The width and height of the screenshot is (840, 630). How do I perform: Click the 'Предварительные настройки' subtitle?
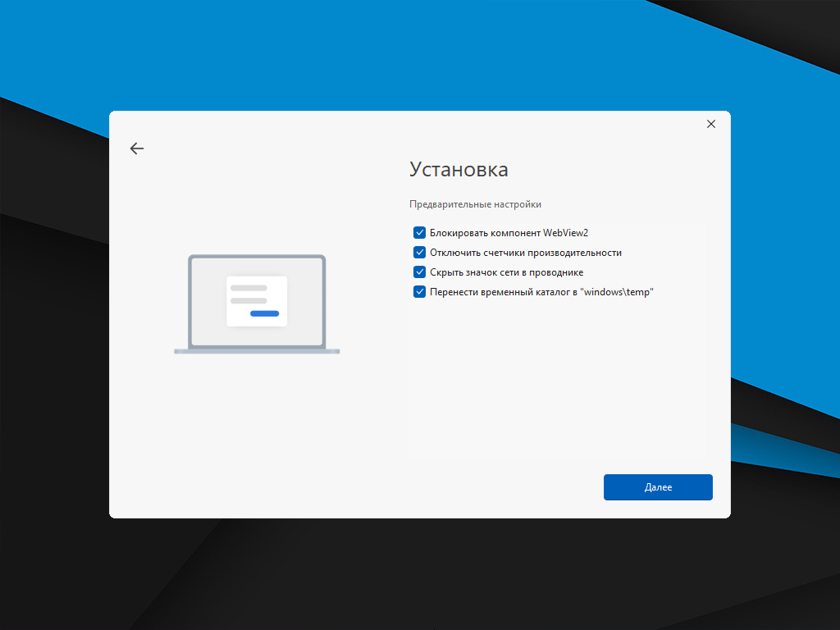point(475,204)
